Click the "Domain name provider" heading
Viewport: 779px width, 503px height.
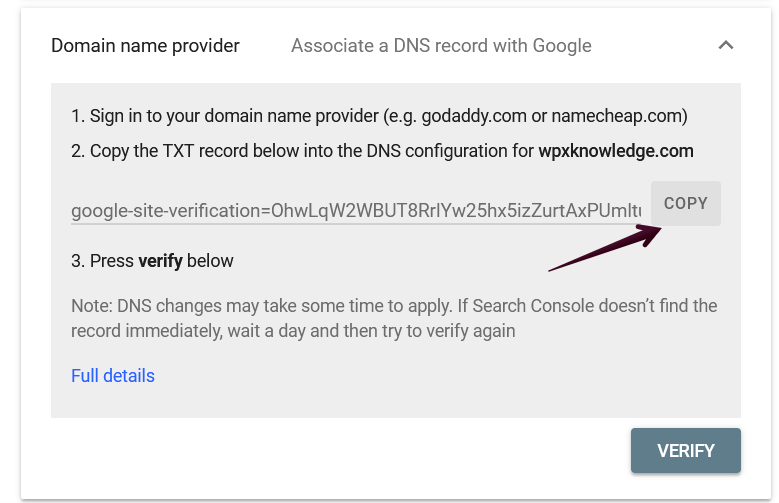tap(145, 46)
